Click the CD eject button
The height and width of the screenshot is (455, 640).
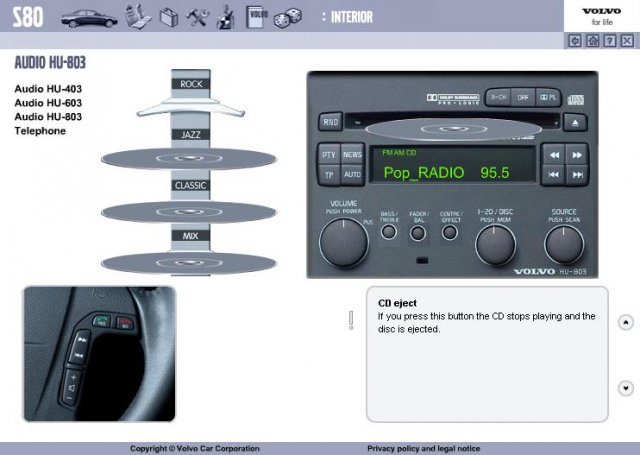[x=575, y=122]
